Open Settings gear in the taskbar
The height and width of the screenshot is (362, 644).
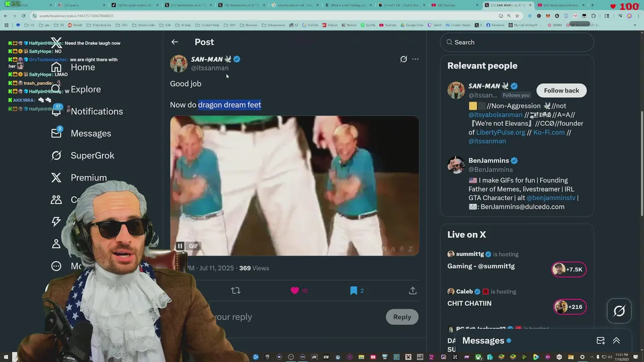click(582, 357)
